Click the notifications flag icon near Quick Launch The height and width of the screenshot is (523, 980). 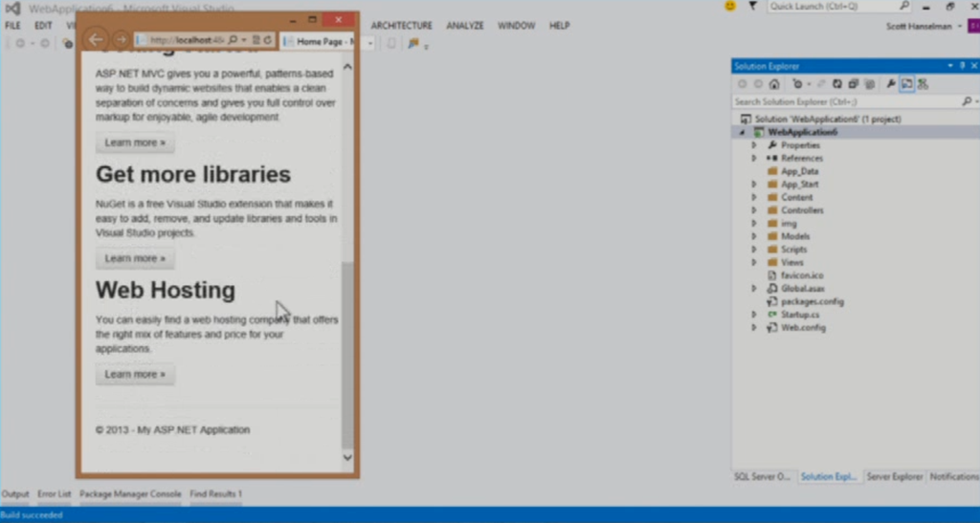click(x=753, y=7)
